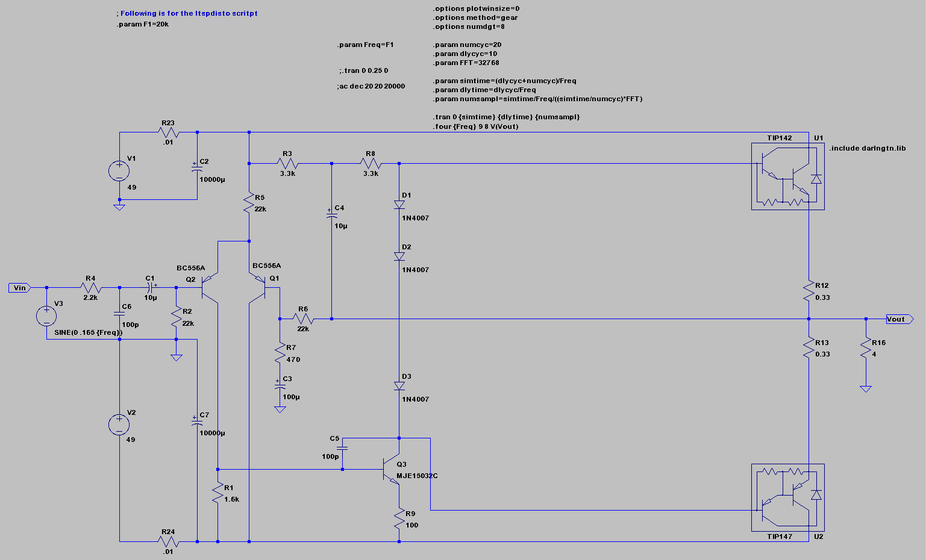Click load resistor R16 symbol
Image resolution: width=926 pixels, height=560 pixels.
pos(866,347)
